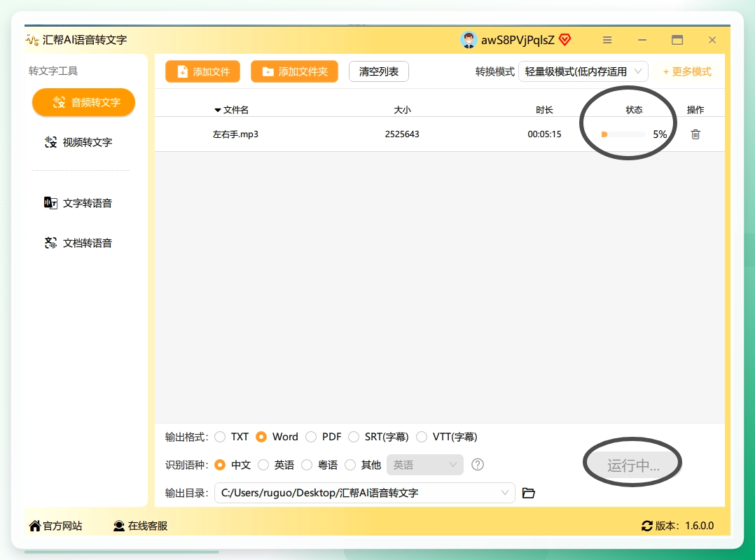Click the duration 00:05:15
The height and width of the screenshot is (560, 755).
[x=544, y=134]
